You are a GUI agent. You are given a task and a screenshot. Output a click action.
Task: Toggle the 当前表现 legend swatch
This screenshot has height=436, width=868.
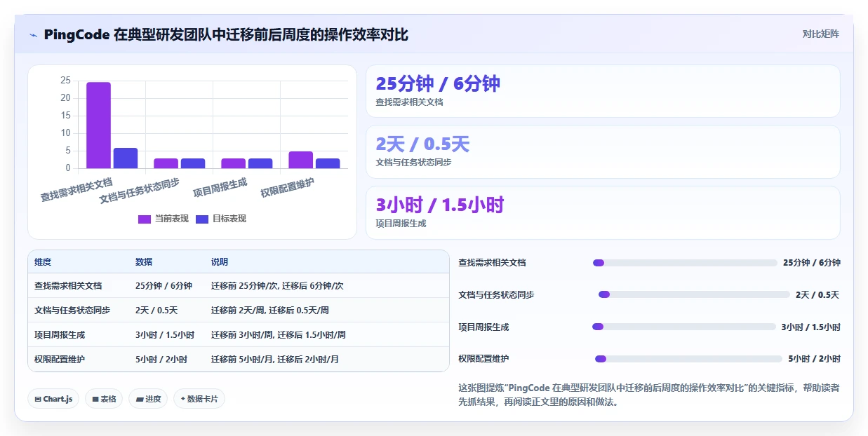pos(145,219)
